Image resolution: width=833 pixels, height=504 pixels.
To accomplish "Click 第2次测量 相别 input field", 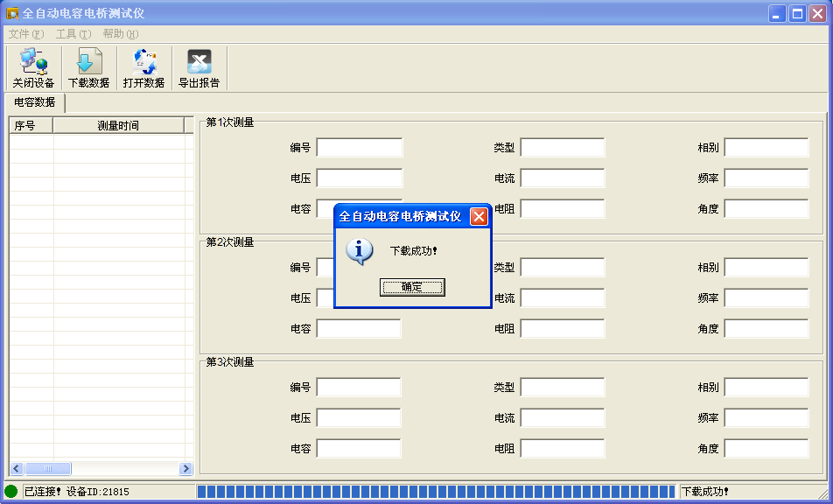I will point(766,268).
